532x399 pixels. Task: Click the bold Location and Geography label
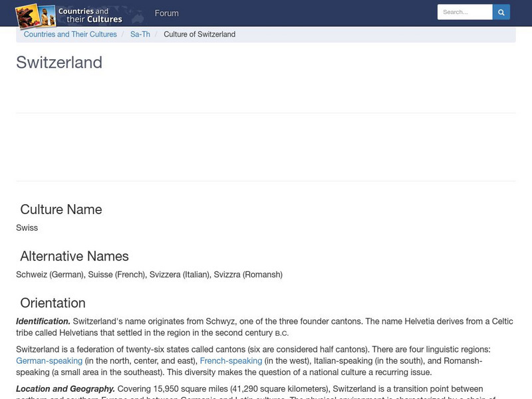(x=65, y=389)
